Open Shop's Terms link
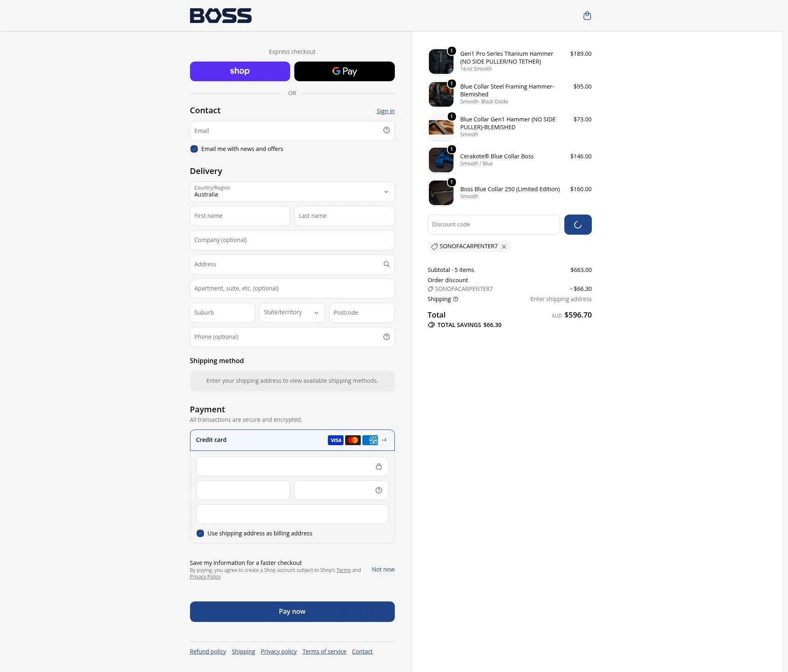 344,570
